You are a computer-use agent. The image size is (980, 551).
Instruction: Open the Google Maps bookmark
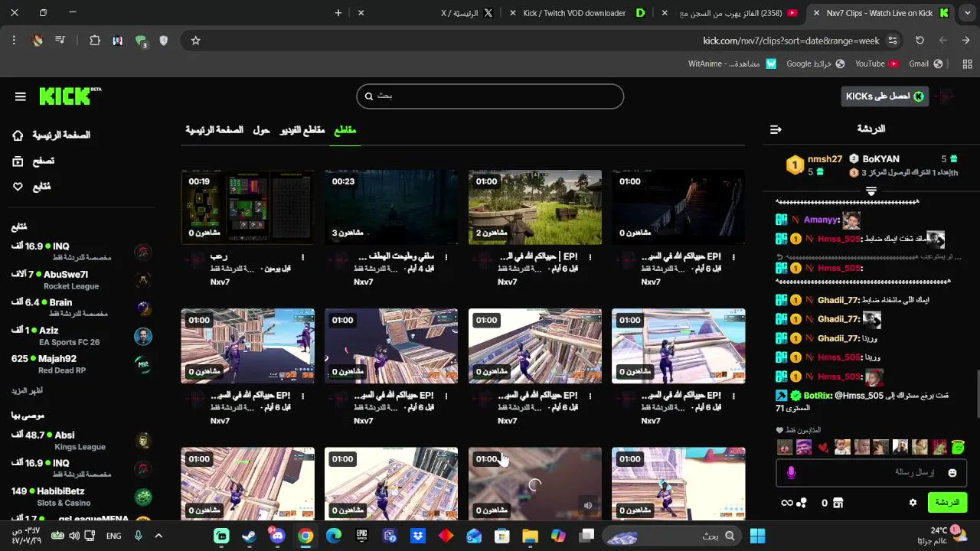815,64
